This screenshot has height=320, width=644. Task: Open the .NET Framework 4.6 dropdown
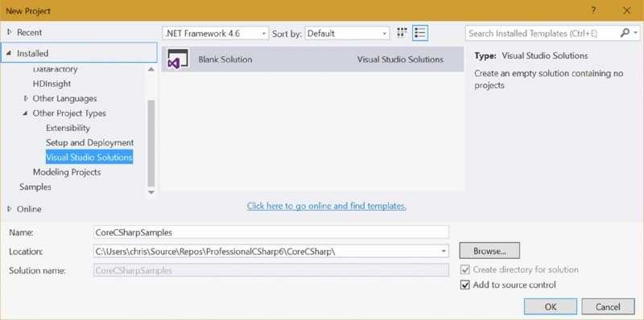coord(216,34)
